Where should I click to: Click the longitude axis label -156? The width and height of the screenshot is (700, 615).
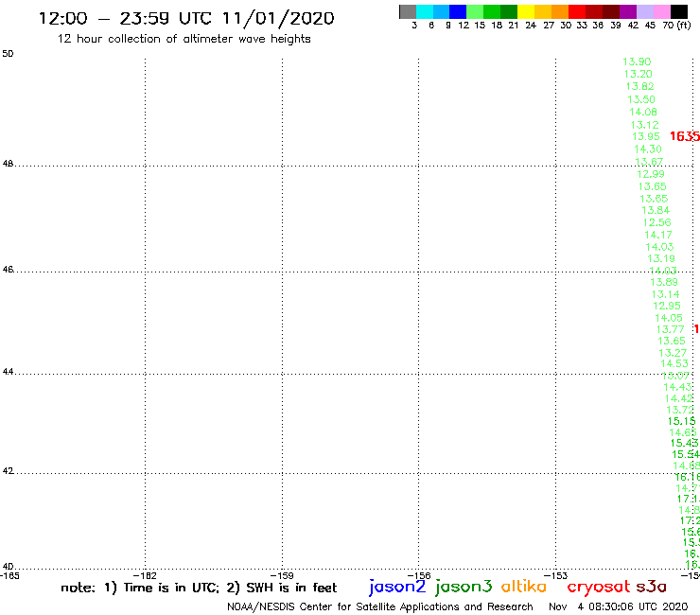(419, 575)
